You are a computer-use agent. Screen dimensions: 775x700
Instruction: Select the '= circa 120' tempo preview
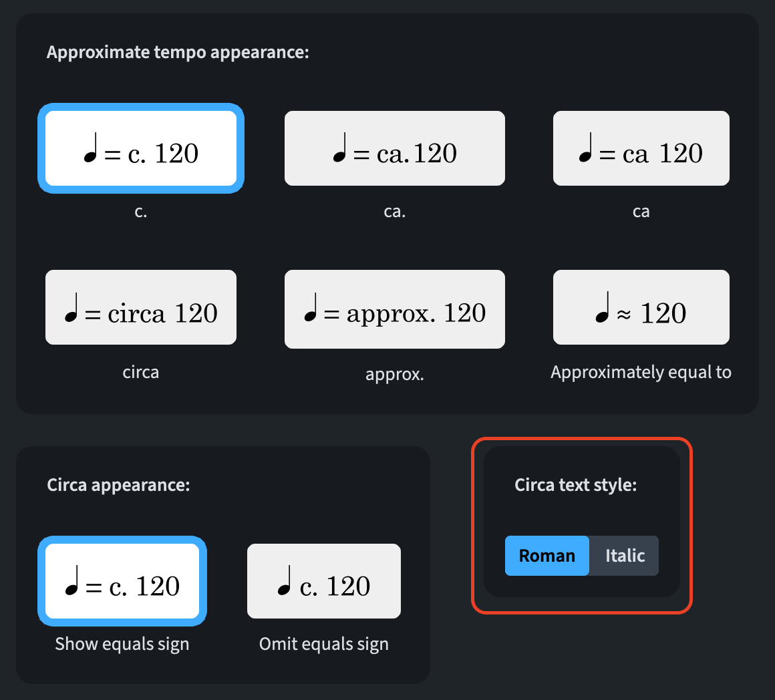(141, 307)
